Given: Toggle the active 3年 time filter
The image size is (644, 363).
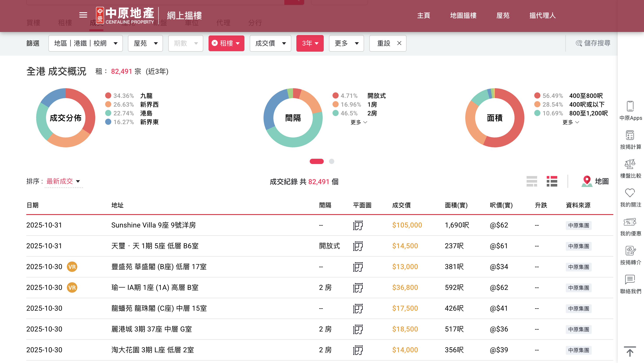Looking at the screenshot, I should click(x=310, y=43).
